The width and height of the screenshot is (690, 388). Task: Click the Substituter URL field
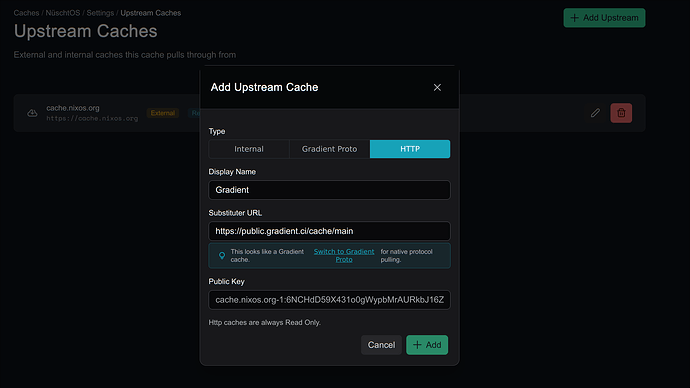point(329,231)
